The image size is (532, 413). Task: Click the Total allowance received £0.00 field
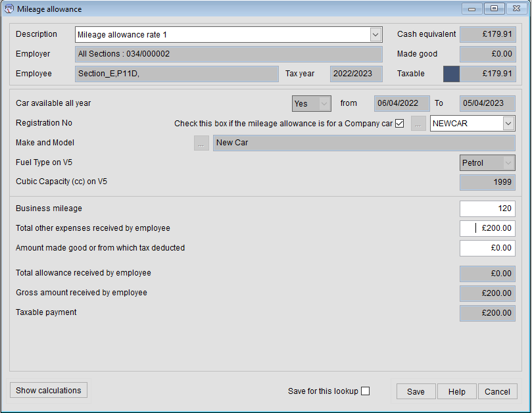click(x=487, y=274)
